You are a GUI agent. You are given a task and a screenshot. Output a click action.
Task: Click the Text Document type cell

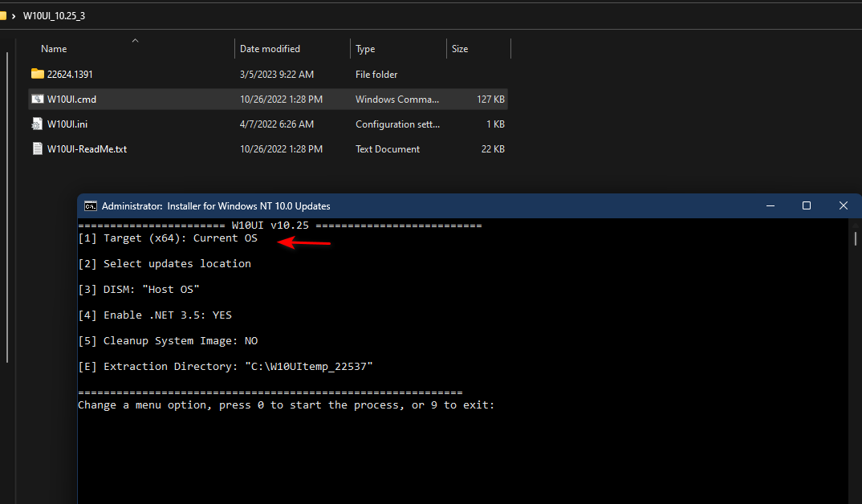tap(388, 149)
